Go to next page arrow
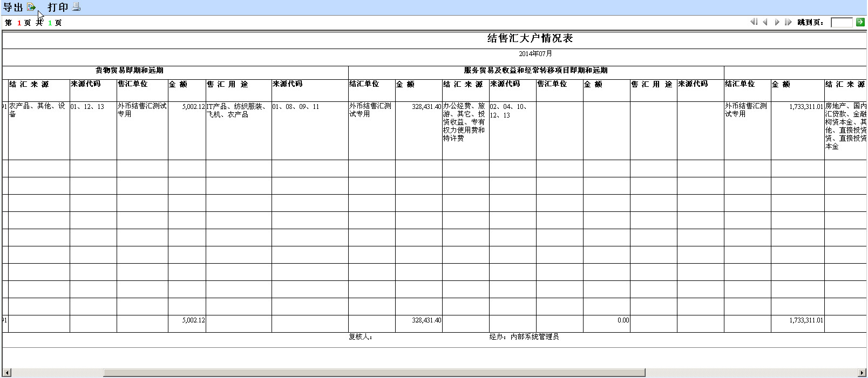The width and height of the screenshot is (868, 378). pyautogui.click(x=777, y=22)
